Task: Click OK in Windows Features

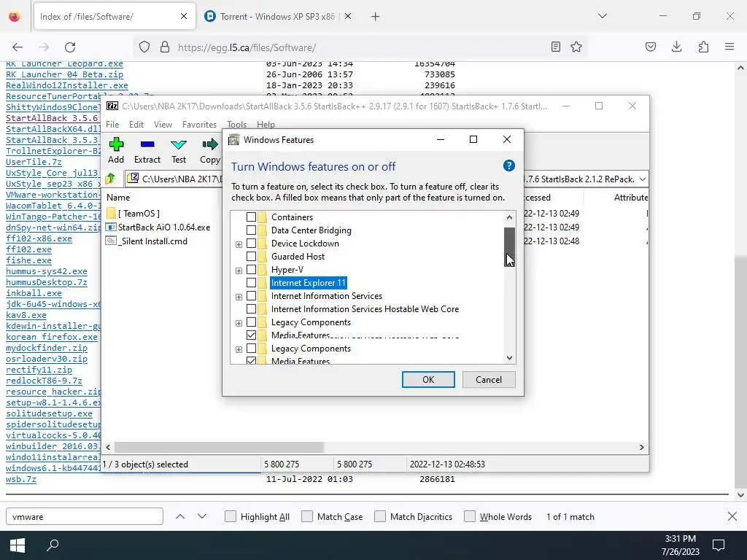Action: coord(428,379)
